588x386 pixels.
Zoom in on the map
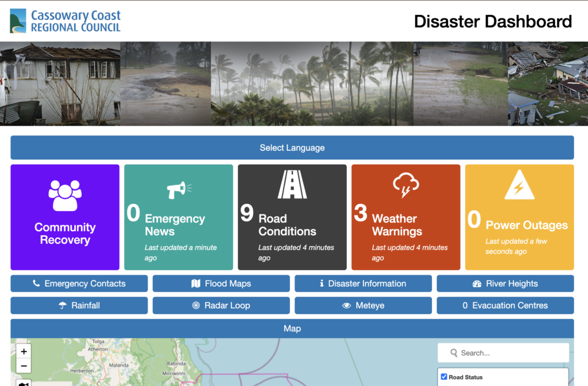[x=24, y=352]
